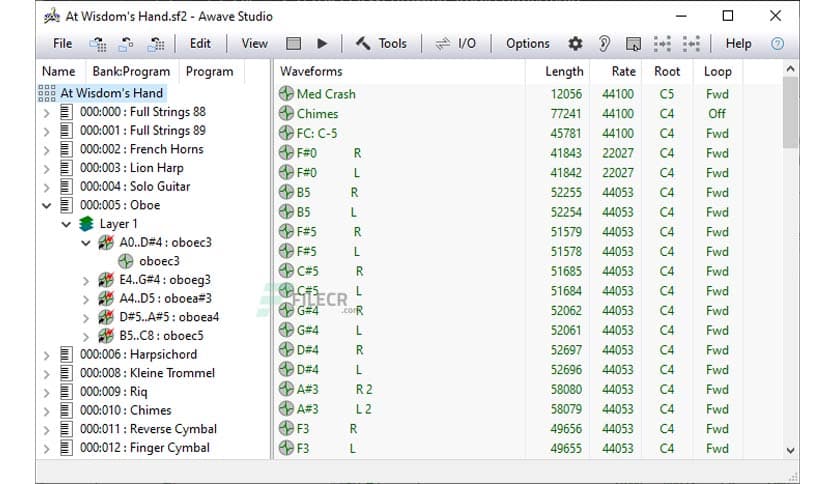This screenshot has width=836, height=484.
Task: Open the File menu
Action: (62, 44)
